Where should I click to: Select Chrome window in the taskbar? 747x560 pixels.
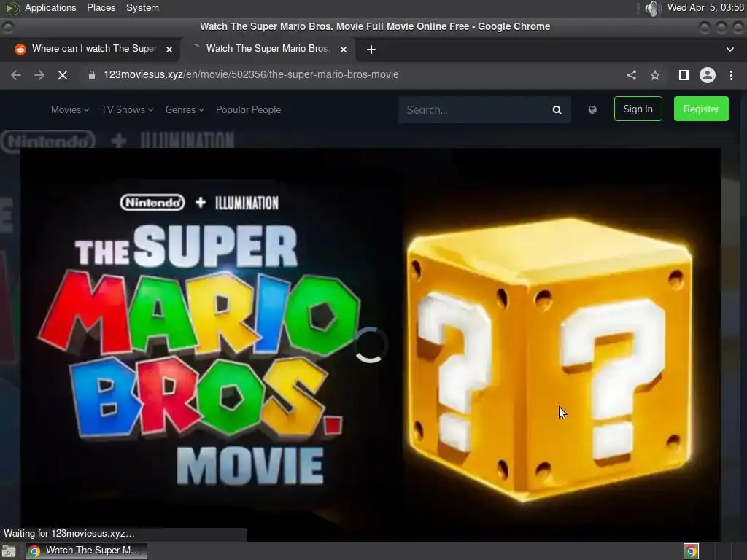pos(86,551)
